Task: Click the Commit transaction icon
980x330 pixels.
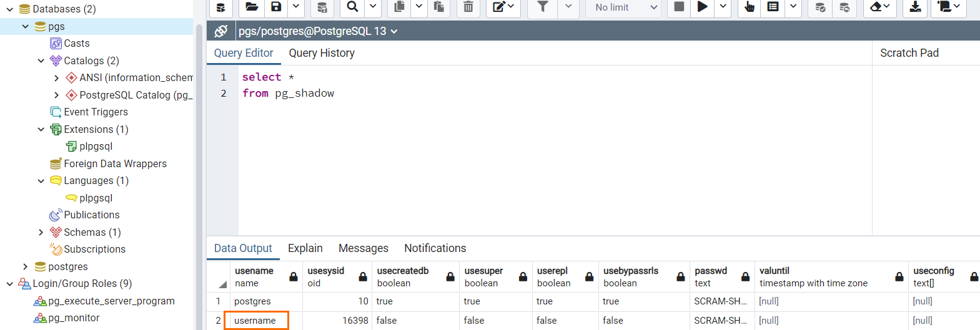Action: pos(820,7)
